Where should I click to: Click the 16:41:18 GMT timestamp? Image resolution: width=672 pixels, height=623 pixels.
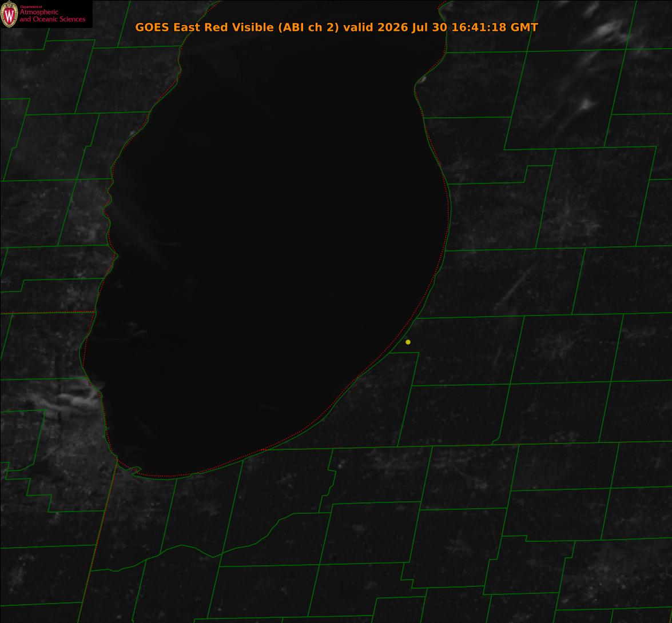point(495,27)
